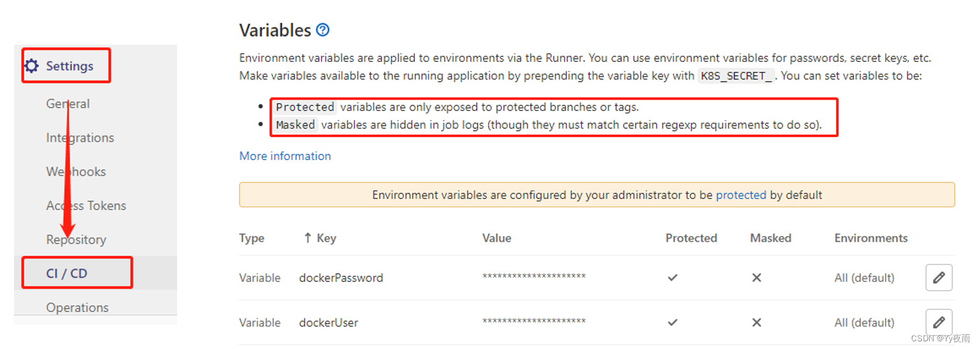Follow the More information link

pyautogui.click(x=285, y=156)
